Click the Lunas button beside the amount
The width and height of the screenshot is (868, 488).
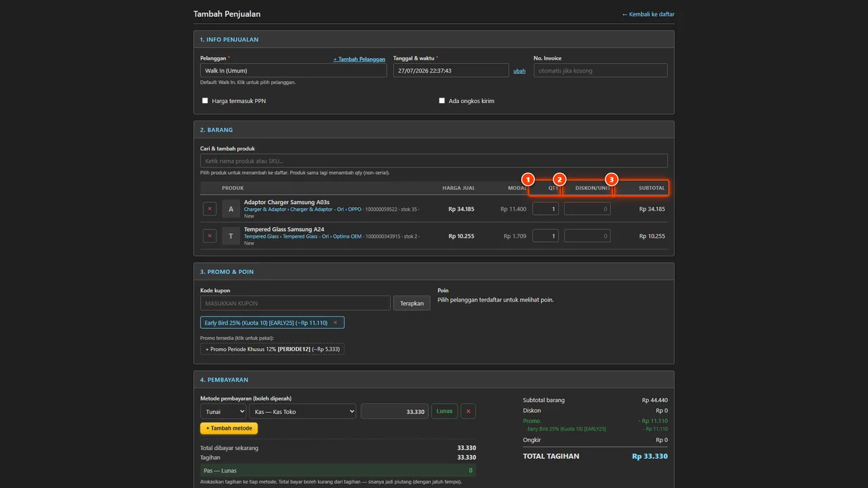(x=444, y=411)
